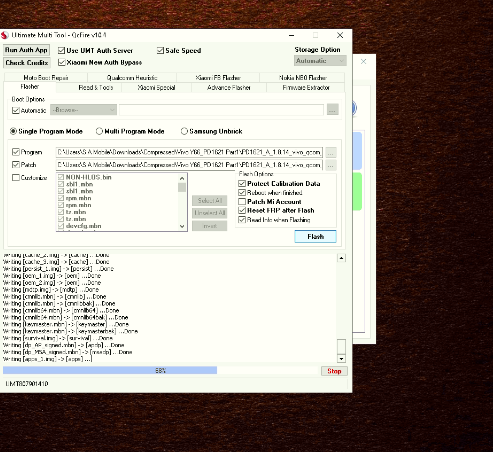Toggle Read Info when Flashing checkbox

pos(242,220)
